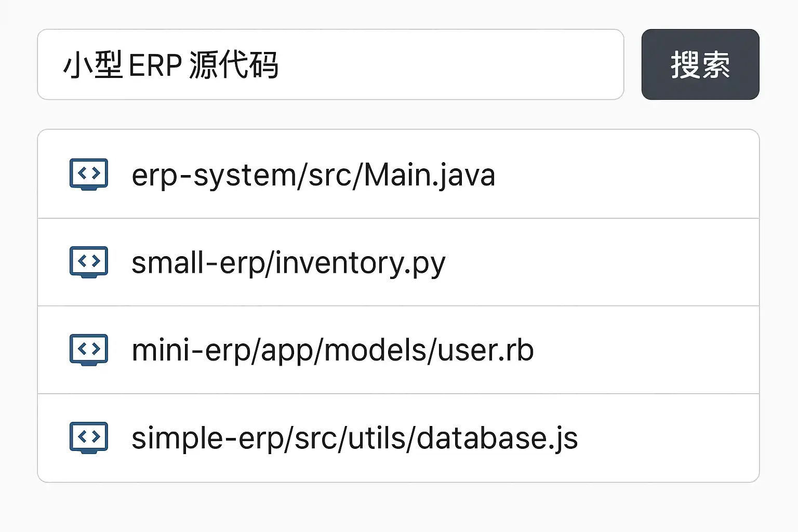
Task: Select the blank area of the Main.java result row
Action: tap(623, 175)
